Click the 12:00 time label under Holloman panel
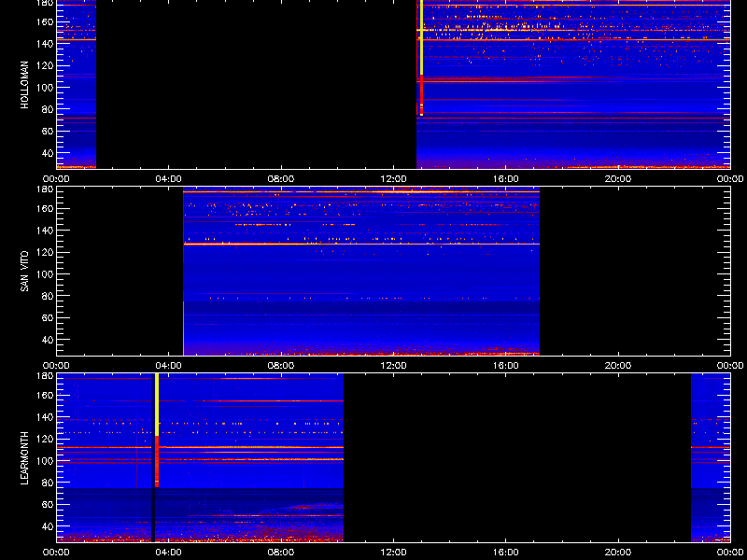 click(393, 179)
